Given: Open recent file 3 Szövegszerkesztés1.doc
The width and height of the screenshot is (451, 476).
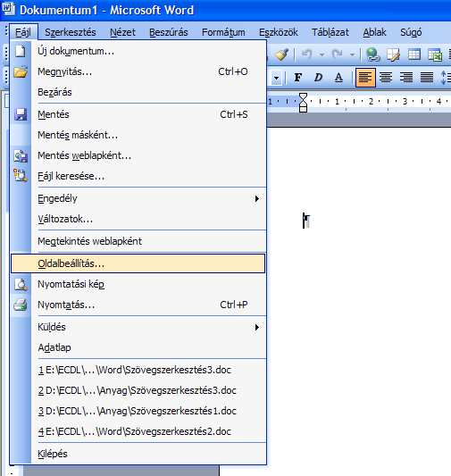Looking at the screenshot, I should click(x=138, y=411).
